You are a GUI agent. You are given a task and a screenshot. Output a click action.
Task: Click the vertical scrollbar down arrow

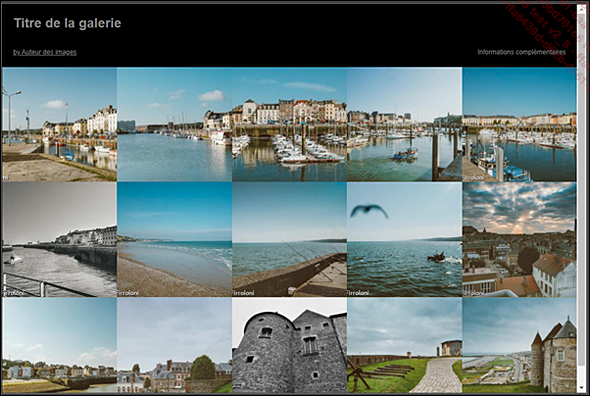coord(582,388)
